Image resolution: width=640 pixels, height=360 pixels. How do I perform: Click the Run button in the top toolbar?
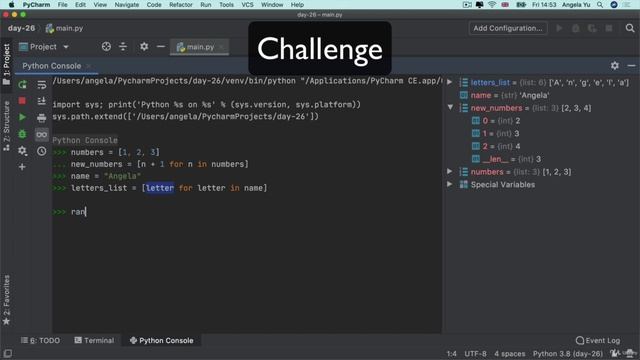point(559,28)
